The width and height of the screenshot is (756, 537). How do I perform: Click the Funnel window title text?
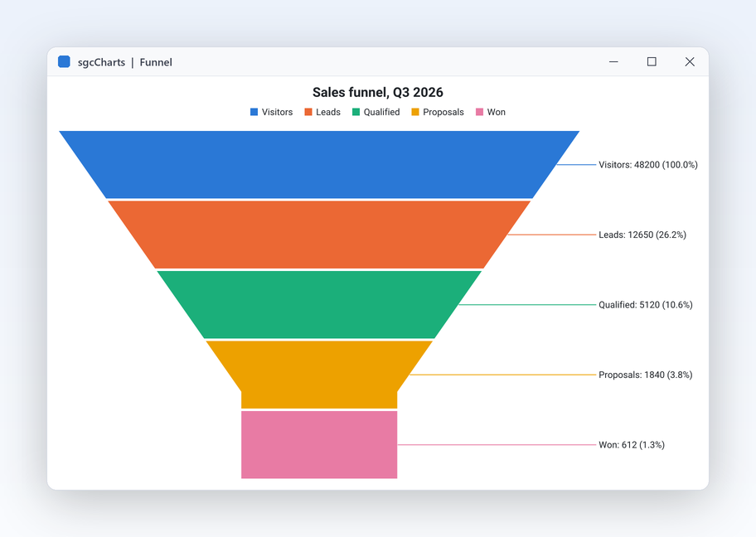tap(156, 62)
